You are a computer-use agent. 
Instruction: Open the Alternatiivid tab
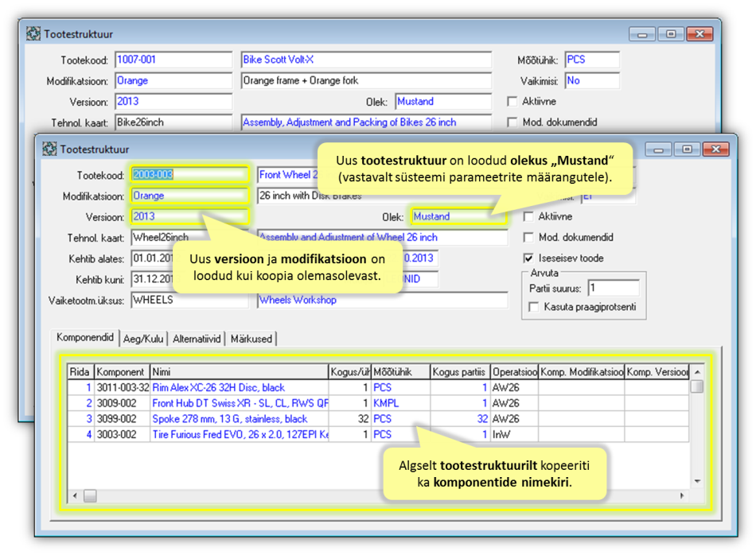197,339
